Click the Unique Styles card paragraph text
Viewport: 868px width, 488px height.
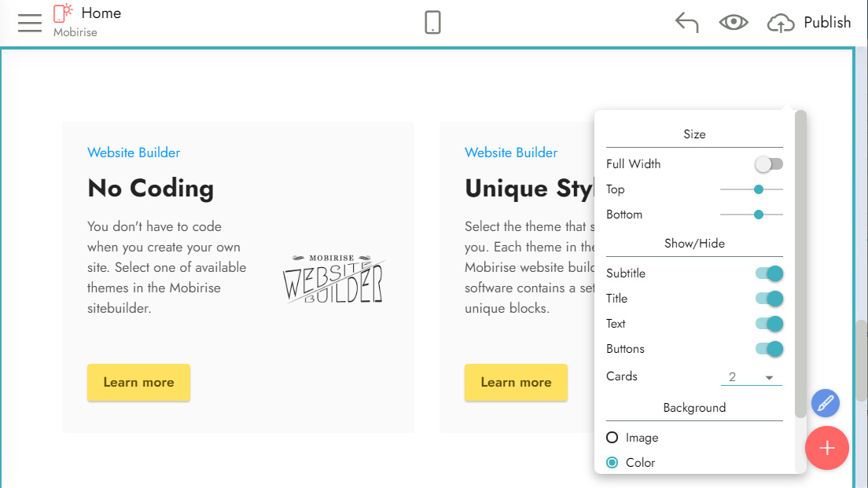click(530, 267)
